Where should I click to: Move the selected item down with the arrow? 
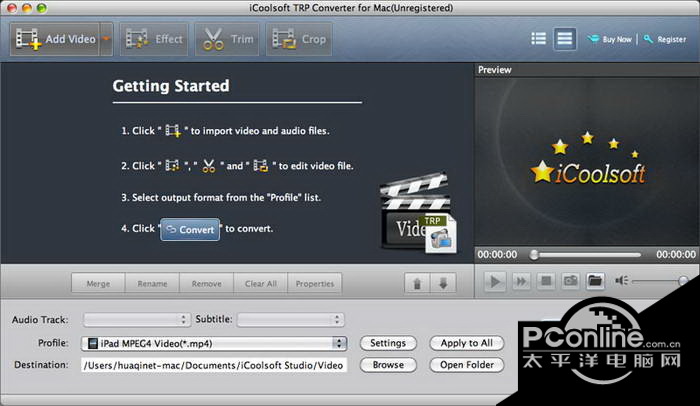pyautogui.click(x=443, y=283)
